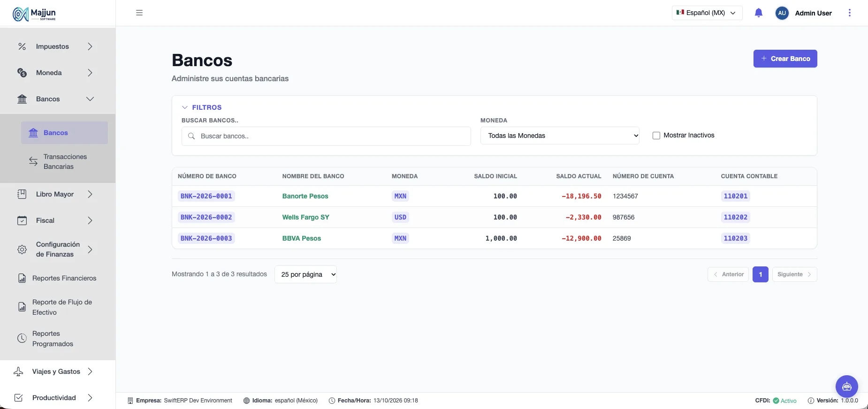
Task: Open the notifications bell
Action: 759,13
